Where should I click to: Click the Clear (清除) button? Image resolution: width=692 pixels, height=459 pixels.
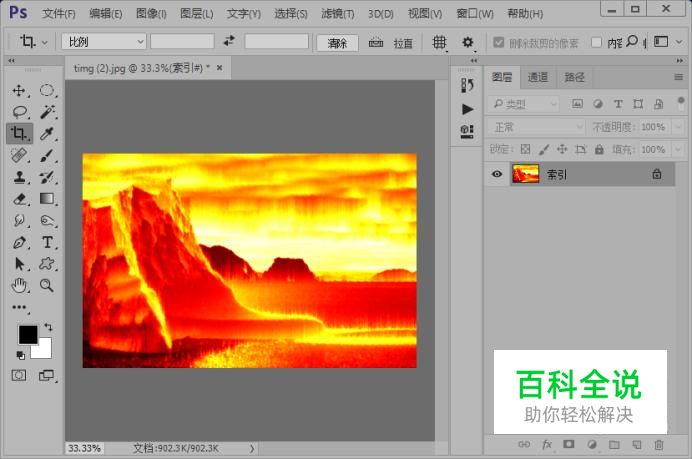pos(338,43)
